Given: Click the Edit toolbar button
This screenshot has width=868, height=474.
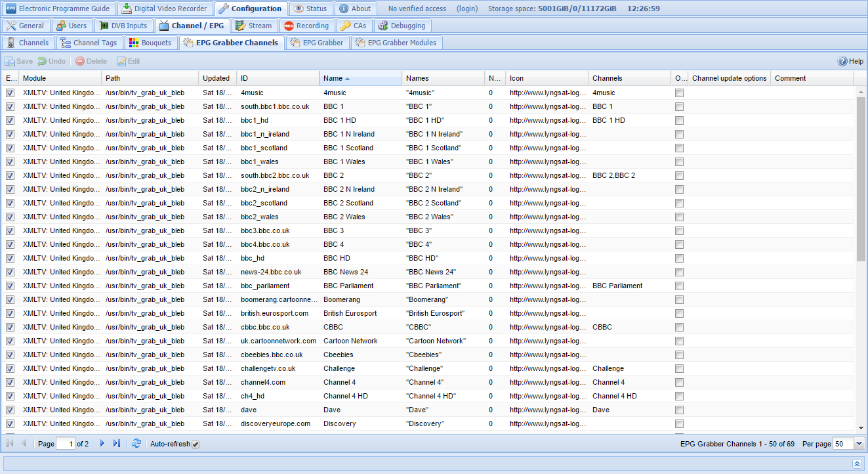Looking at the screenshot, I should (x=129, y=61).
